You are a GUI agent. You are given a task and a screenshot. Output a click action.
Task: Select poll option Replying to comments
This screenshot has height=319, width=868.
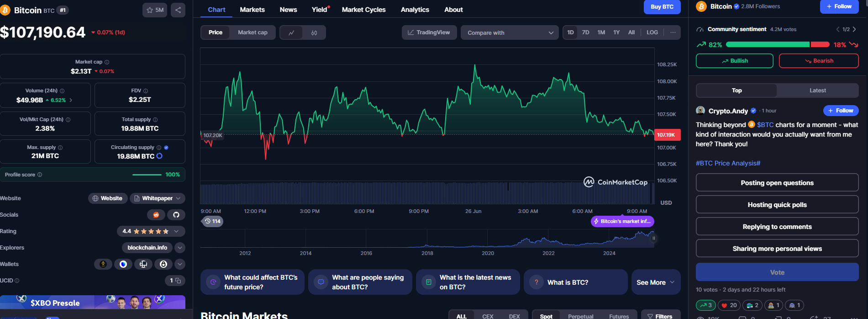coord(777,227)
